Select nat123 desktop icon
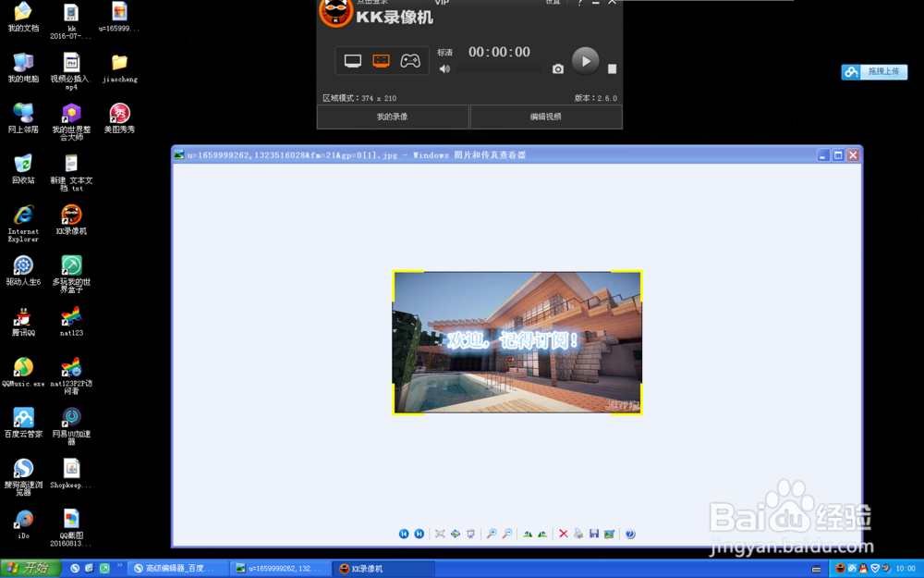This screenshot has width=924, height=578. pos(71,322)
